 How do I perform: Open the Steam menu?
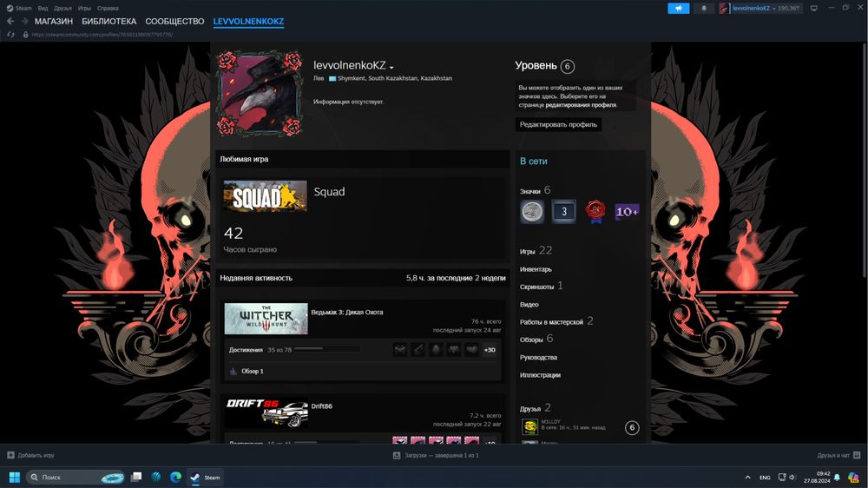[23, 9]
